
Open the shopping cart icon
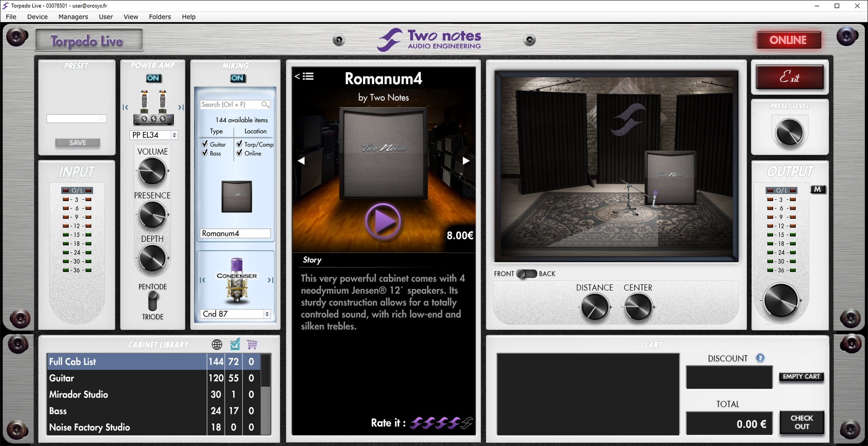tap(252, 345)
